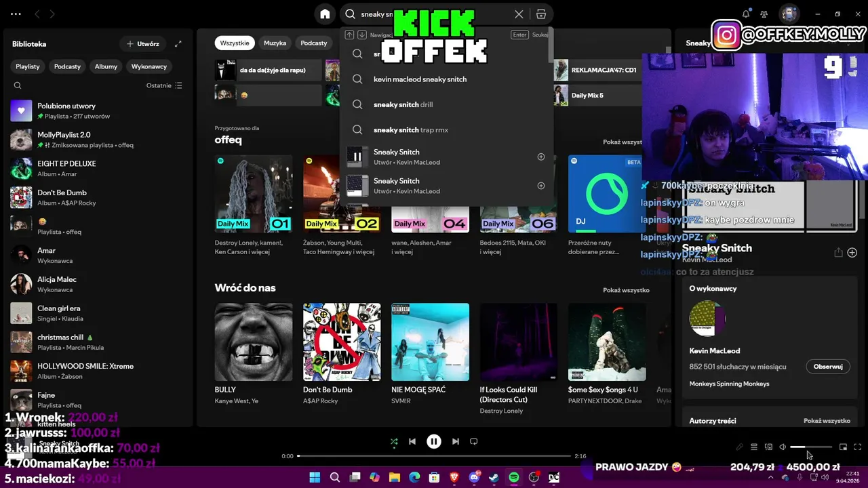Open the Utwórz create menu
This screenshot has height=488, width=868.
click(x=142, y=44)
